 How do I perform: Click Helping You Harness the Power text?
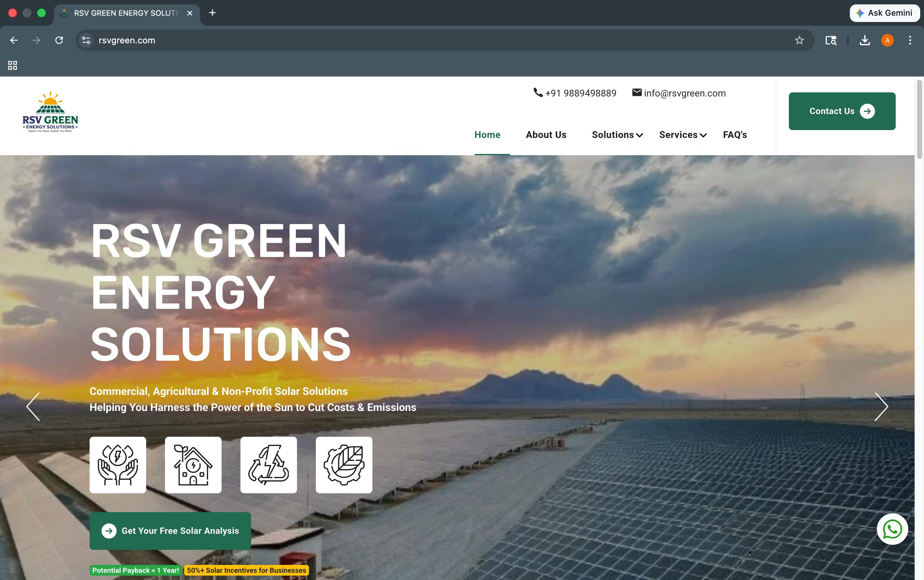coord(253,408)
